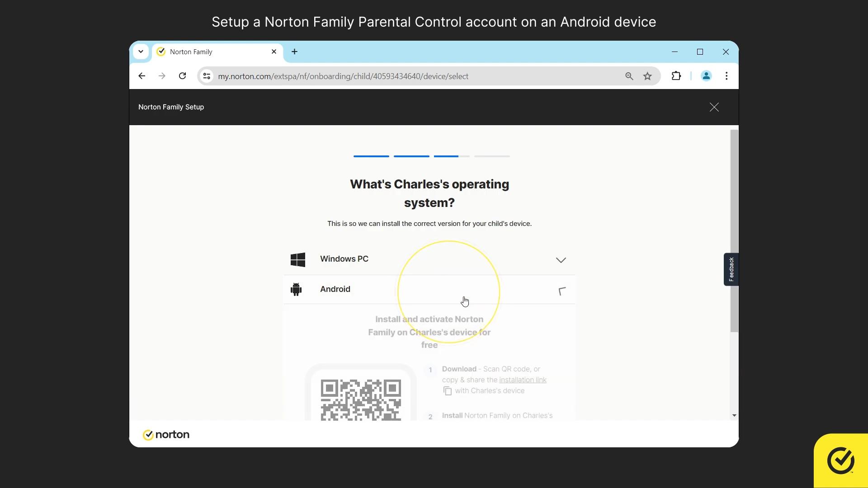This screenshot has height=488, width=868.
Task: Click the scrollbar down arrow
Action: click(734, 415)
